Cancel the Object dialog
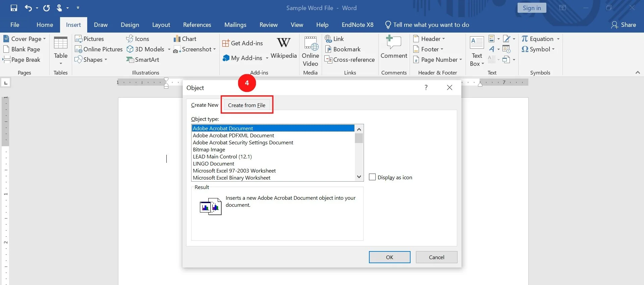Screen dimensions: 644x285 pyautogui.click(x=436, y=257)
